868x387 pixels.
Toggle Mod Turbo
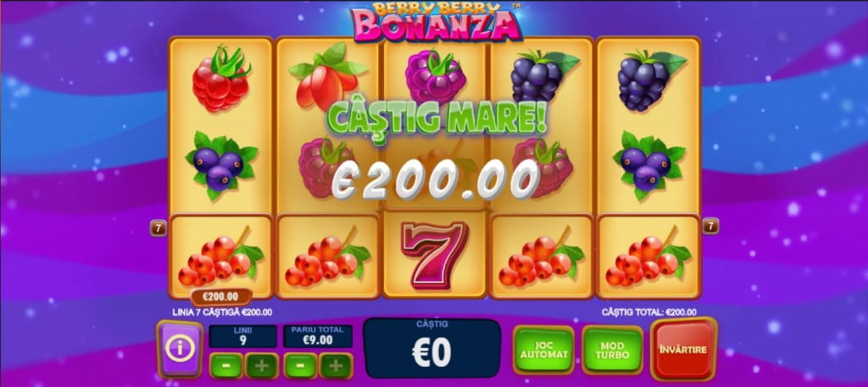click(x=612, y=351)
